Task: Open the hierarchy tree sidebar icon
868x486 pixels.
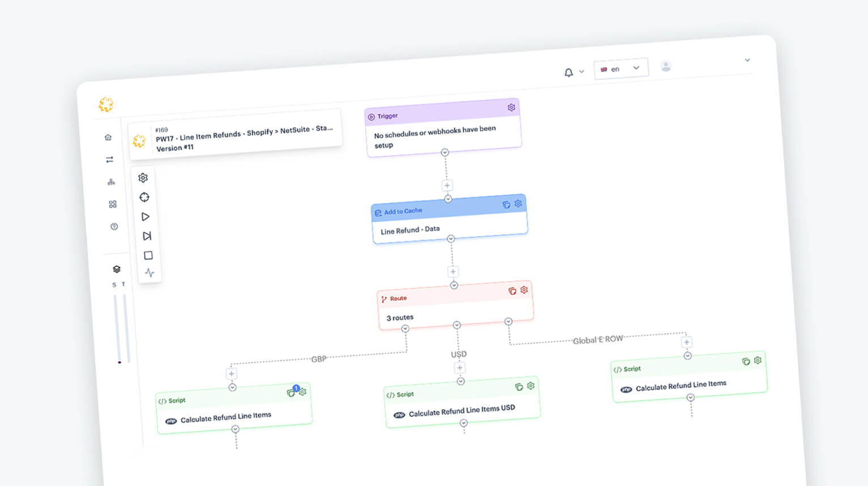Action: coord(111,182)
